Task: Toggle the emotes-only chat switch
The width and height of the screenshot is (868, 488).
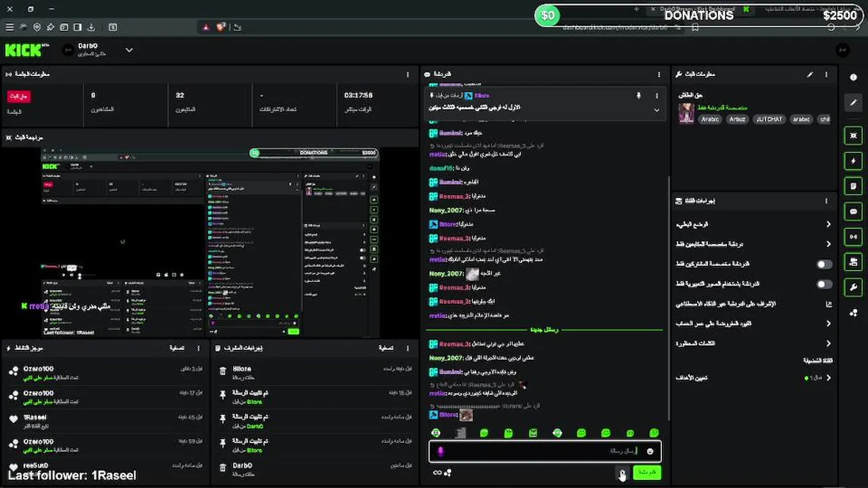Action: pos(824,284)
